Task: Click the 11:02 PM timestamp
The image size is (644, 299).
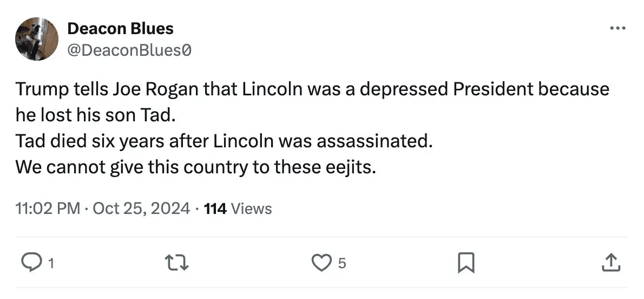Action: pos(48,208)
